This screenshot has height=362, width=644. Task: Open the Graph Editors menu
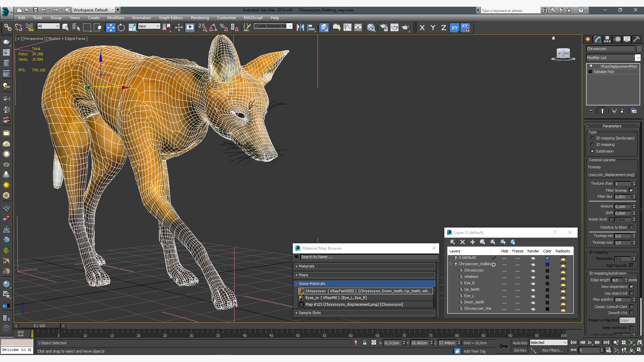(171, 18)
